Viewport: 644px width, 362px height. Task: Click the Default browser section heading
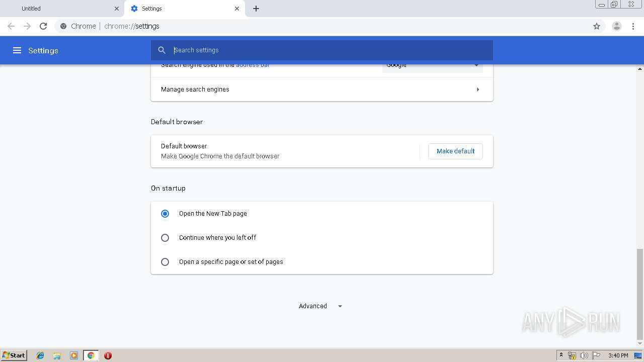(x=177, y=122)
